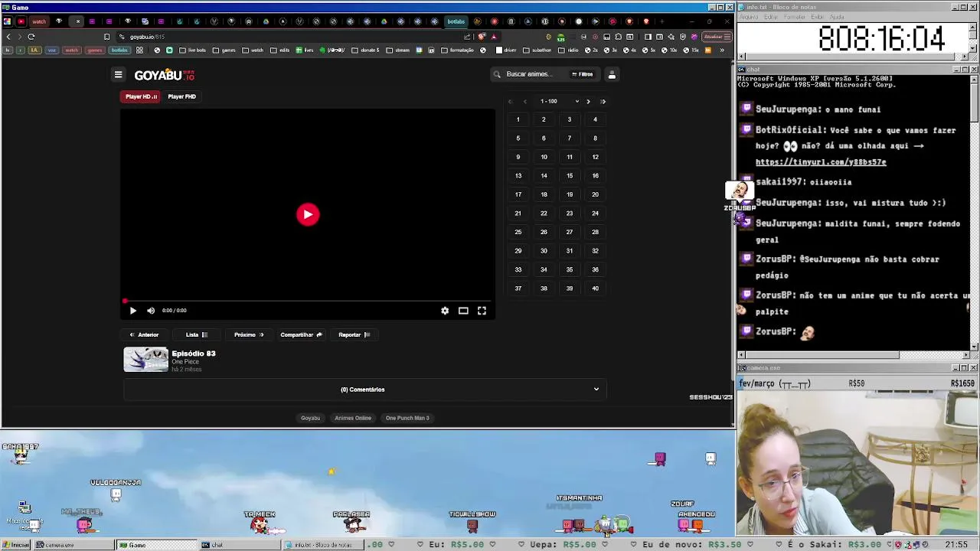Screen dimensions: 980x551
Task: Open the donate $ bookmark folder
Action: tap(365, 51)
